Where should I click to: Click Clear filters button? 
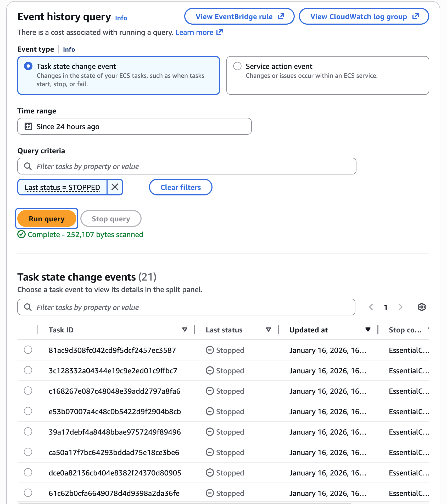(181, 187)
